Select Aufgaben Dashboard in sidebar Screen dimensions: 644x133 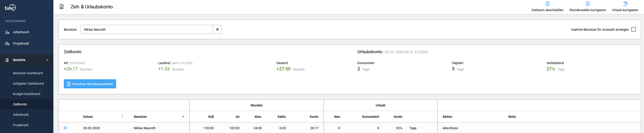(28, 84)
